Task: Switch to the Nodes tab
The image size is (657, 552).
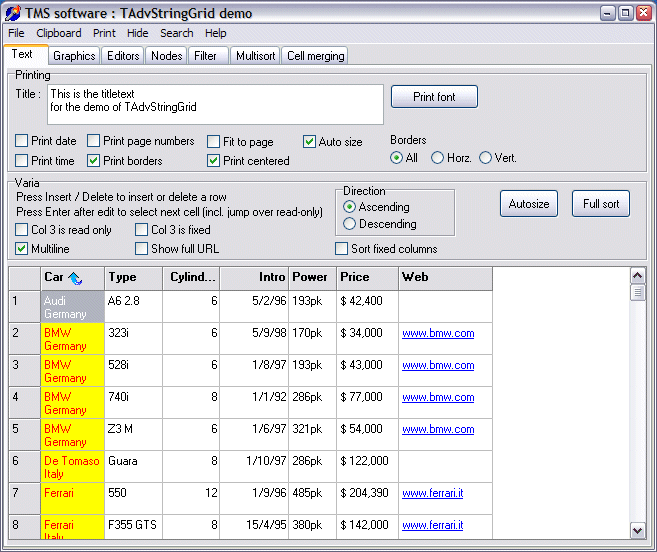Action: point(166,56)
